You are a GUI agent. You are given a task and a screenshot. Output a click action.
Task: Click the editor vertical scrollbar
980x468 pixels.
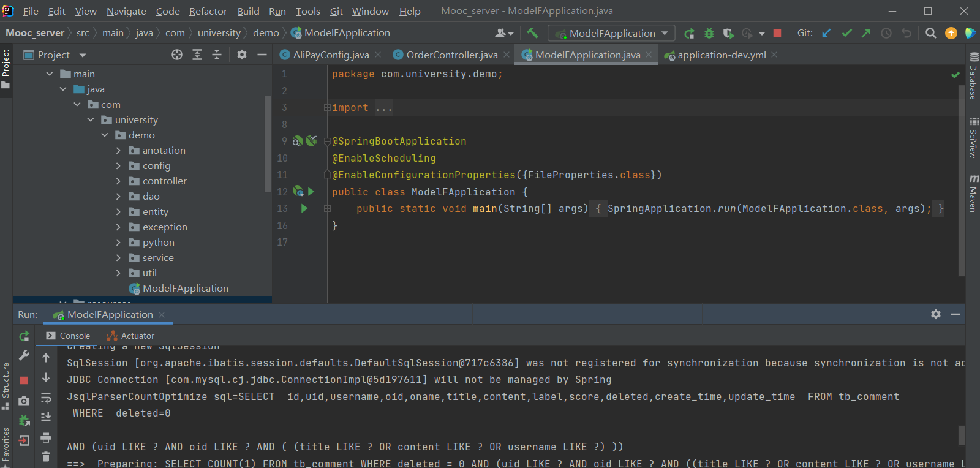click(x=961, y=181)
